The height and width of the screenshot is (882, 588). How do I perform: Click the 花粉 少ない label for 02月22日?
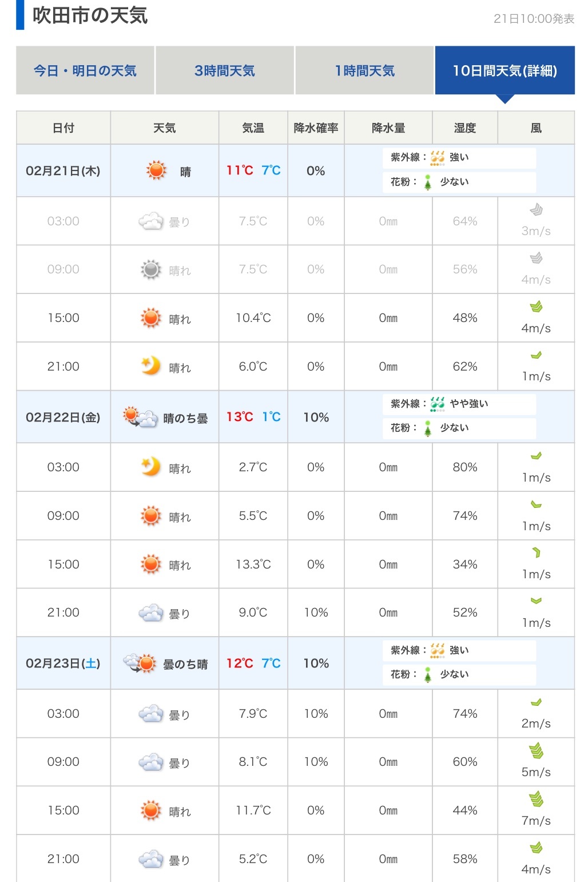point(454,428)
